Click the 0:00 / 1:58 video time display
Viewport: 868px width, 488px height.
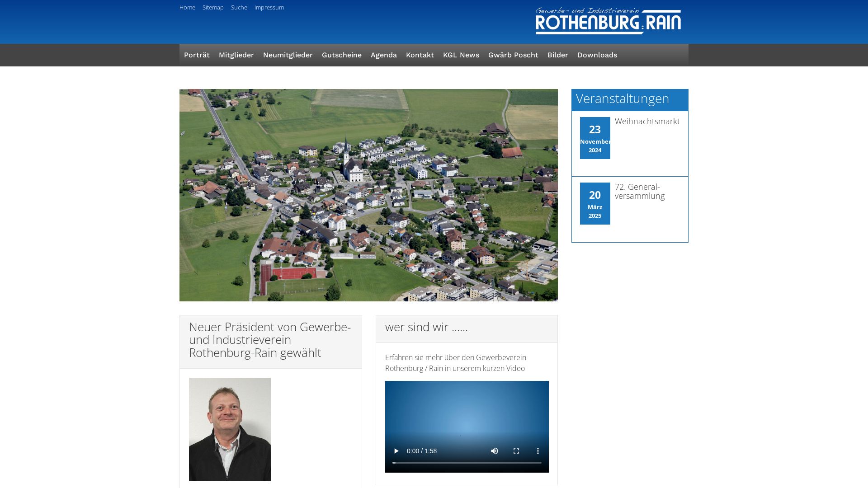tap(422, 451)
